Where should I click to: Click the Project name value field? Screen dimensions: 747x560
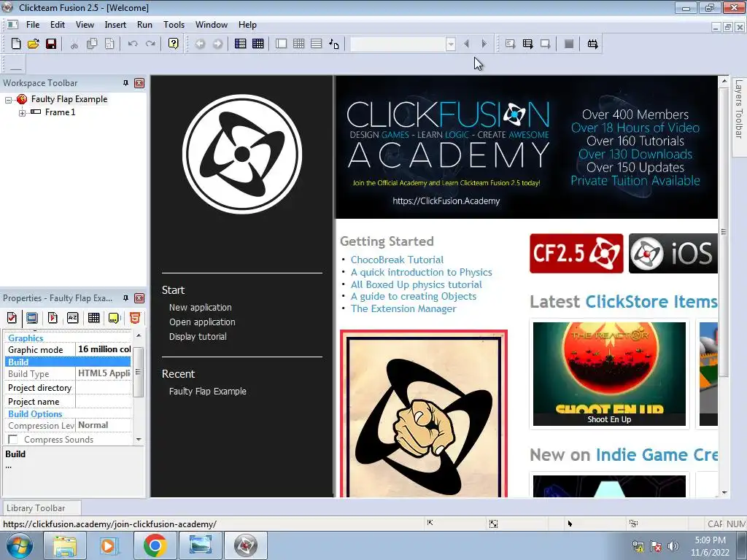point(104,402)
